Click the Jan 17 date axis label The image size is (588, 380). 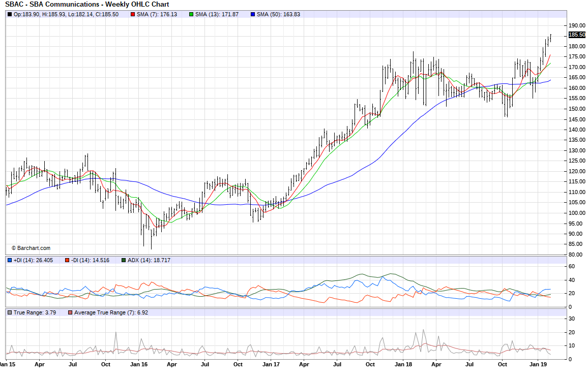click(x=271, y=364)
